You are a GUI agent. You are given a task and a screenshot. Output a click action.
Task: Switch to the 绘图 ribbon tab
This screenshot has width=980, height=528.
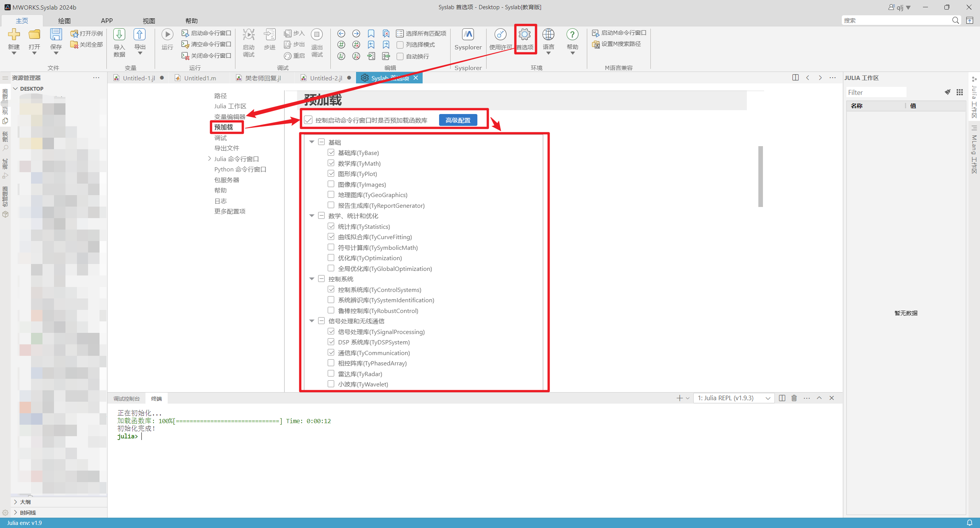(x=64, y=21)
